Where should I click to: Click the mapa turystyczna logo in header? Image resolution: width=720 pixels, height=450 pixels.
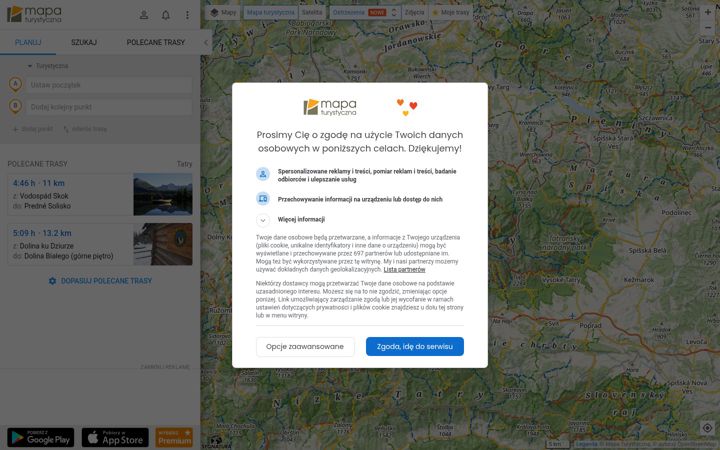pos(34,14)
